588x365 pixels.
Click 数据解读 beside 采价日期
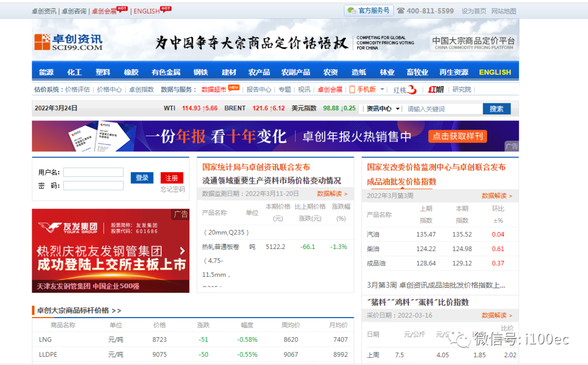(x=497, y=315)
